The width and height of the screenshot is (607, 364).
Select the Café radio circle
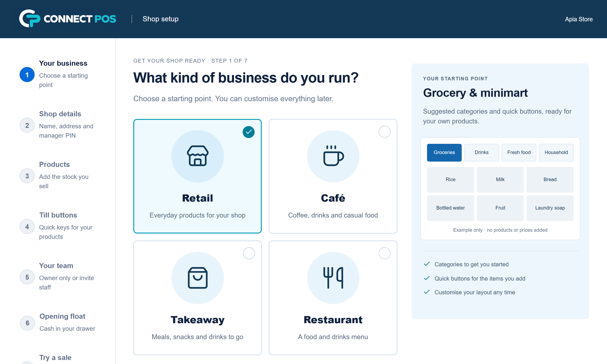point(384,132)
